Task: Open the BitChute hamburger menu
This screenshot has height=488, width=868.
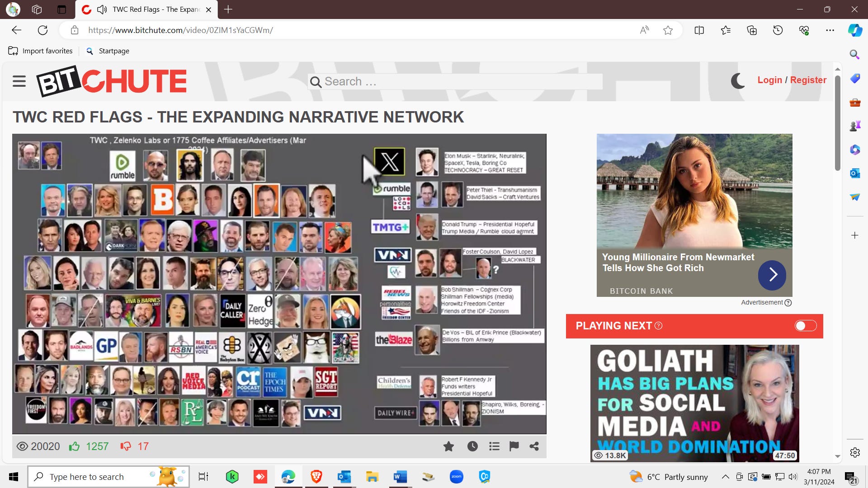Action: (x=19, y=81)
